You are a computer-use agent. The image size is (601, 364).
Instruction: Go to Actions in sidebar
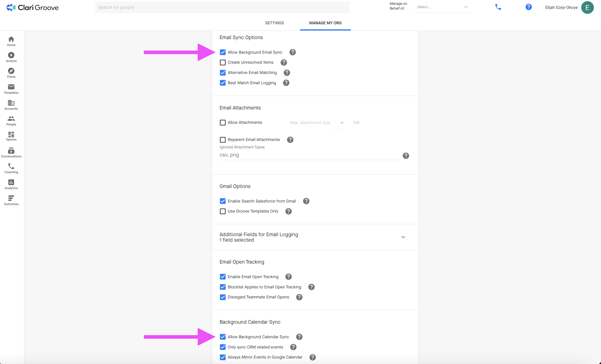11,57
